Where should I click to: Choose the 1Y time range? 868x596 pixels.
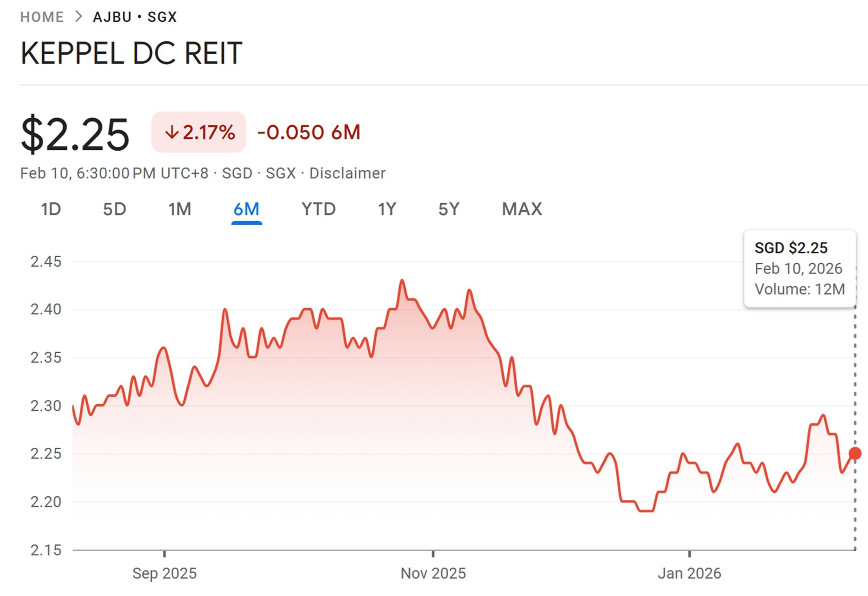click(387, 209)
